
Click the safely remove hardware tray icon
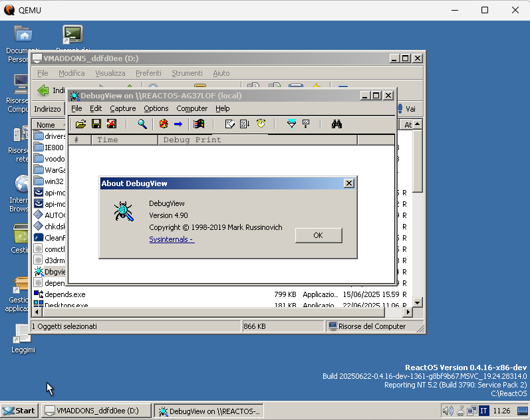point(460,411)
